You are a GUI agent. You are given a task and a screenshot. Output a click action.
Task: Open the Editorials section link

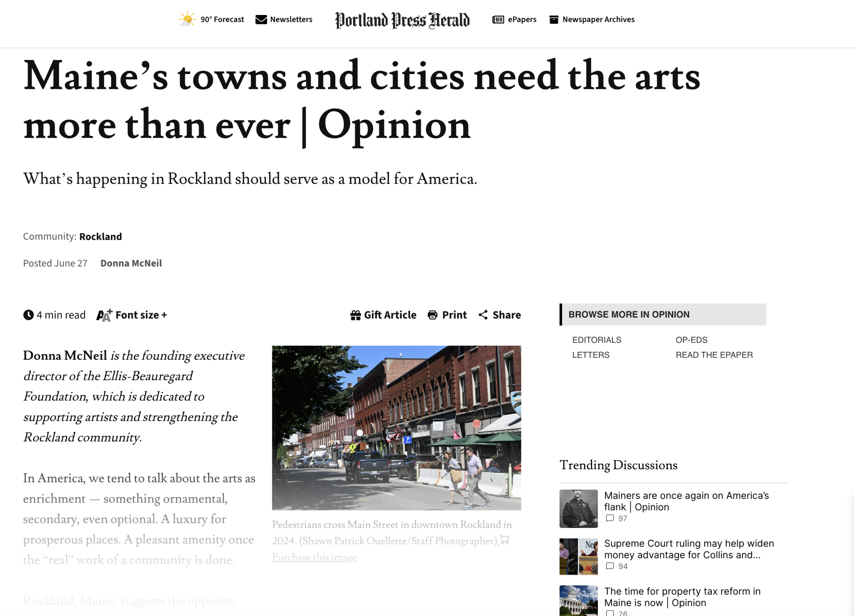tap(596, 340)
